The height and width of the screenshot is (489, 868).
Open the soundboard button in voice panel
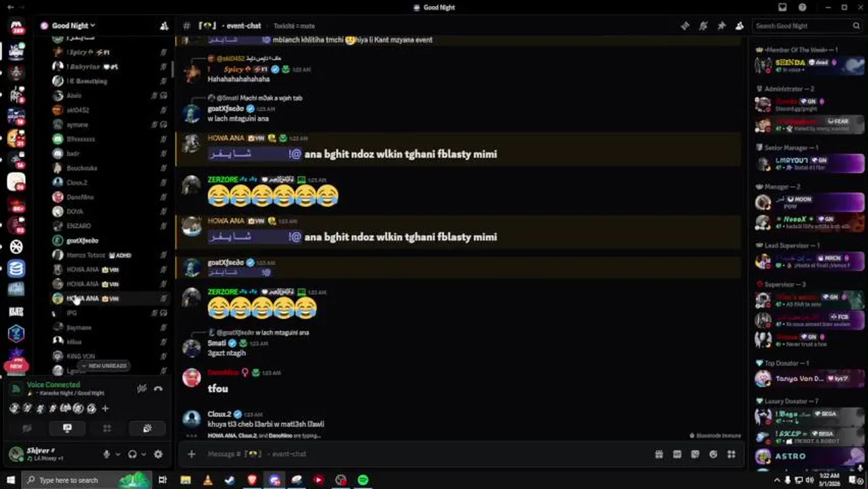pyautogui.click(x=147, y=429)
